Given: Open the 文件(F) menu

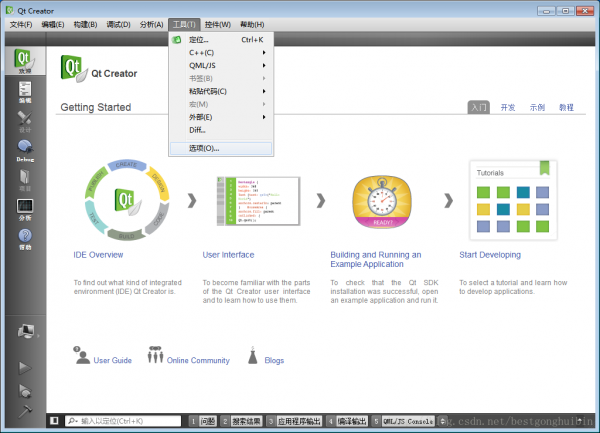Looking at the screenshot, I should 21,24.
